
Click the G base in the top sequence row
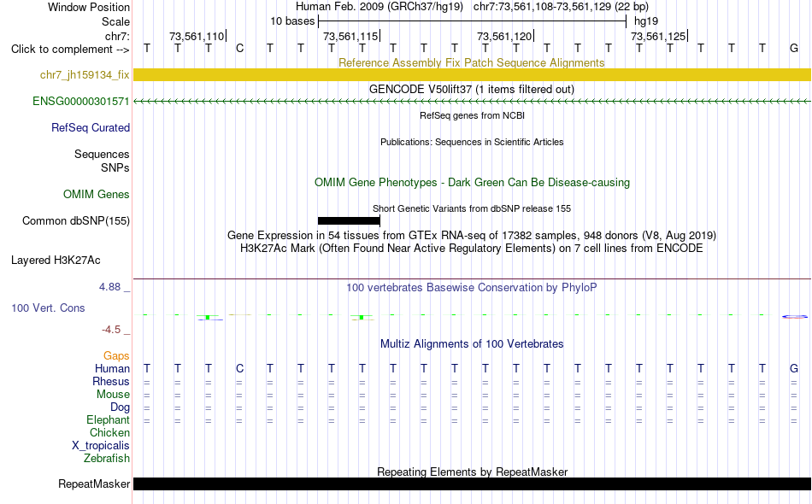tap(794, 49)
